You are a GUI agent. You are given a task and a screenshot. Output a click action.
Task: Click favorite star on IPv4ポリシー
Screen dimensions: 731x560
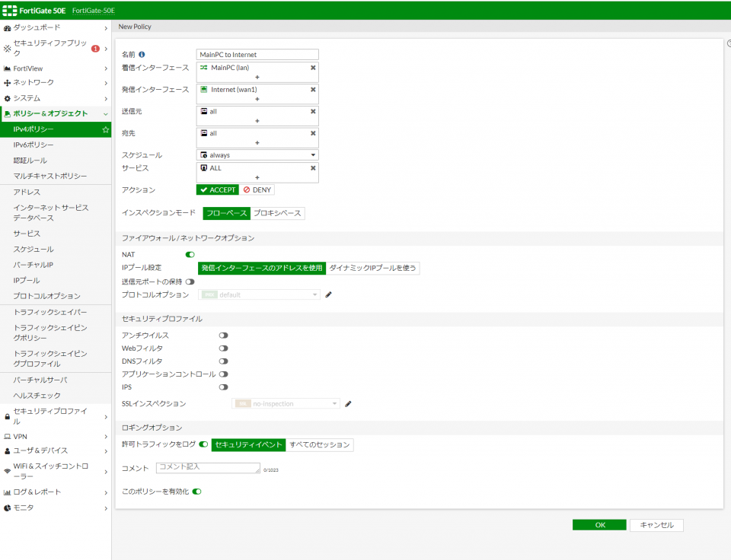(105, 129)
